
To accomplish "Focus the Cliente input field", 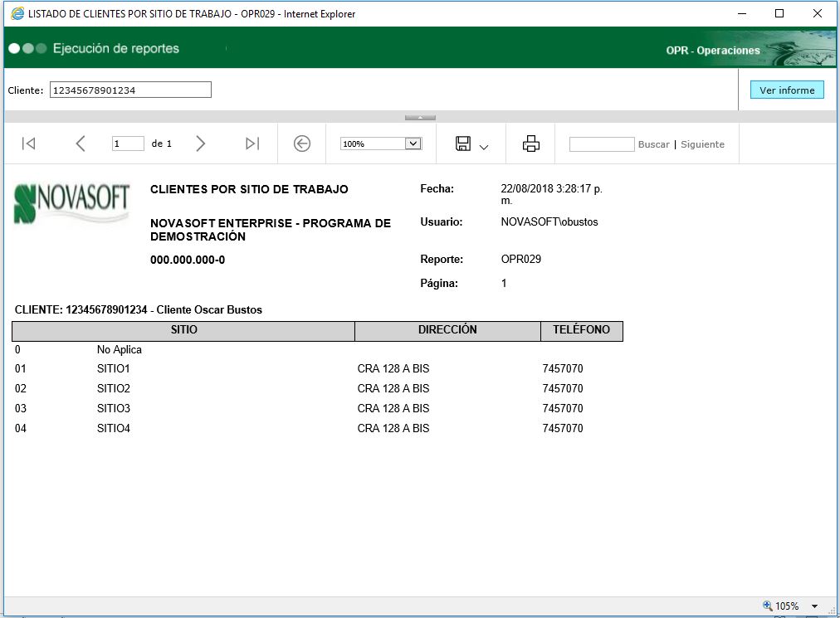I will (x=130, y=90).
